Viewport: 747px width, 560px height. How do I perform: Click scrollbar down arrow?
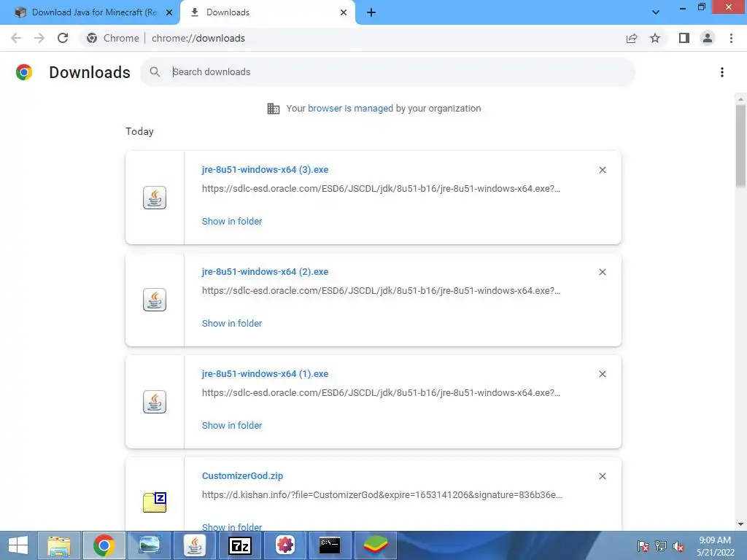pyautogui.click(x=740, y=524)
